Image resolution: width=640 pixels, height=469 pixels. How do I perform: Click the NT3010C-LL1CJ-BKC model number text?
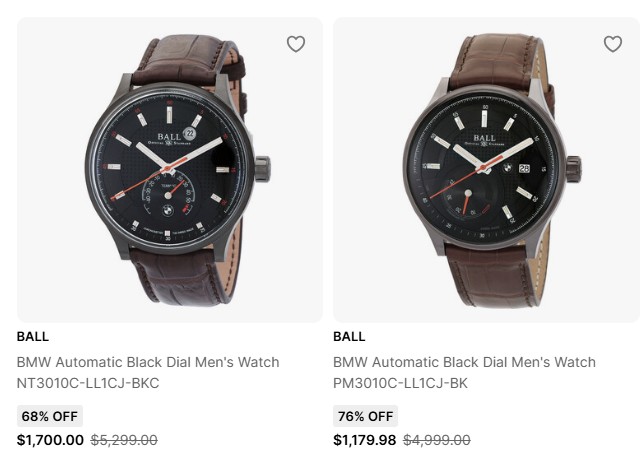pyautogui.click(x=88, y=383)
